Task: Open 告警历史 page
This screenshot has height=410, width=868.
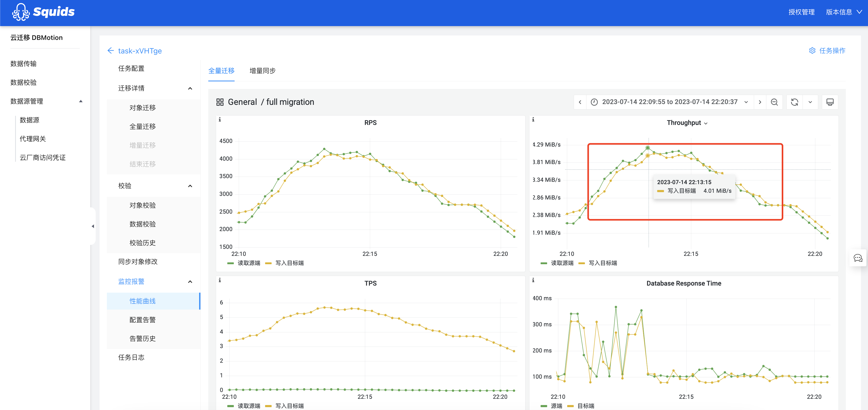Action: (143, 339)
